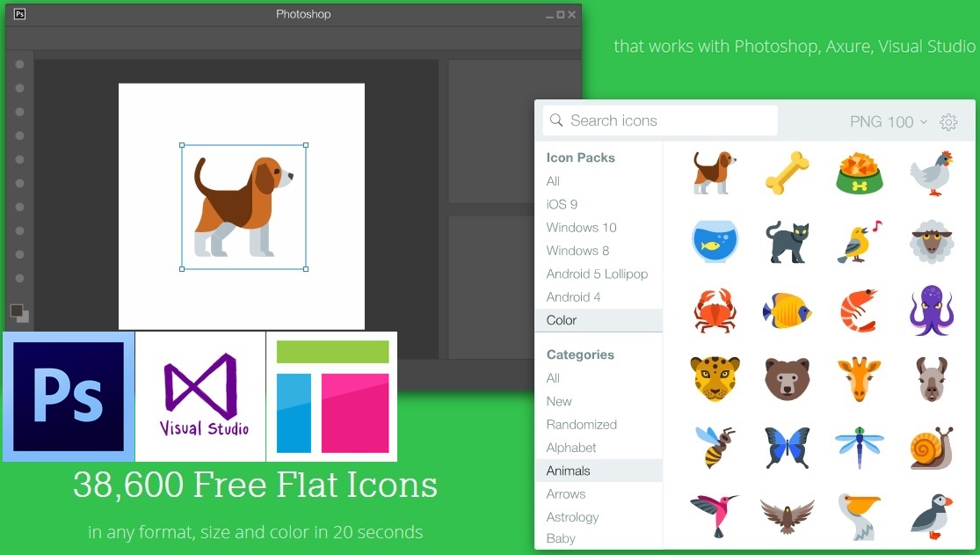The width and height of the screenshot is (980, 555).
Task: Click the blue butterfly icon
Action: [787, 447]
